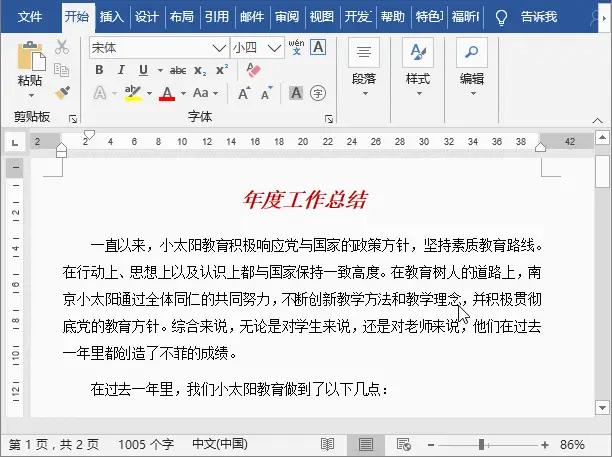Toggle bold formatting
The height and width of the screenshot is (457, 612).
(x=99, y=70)
